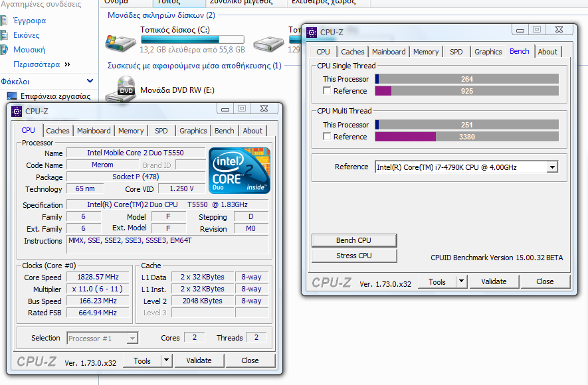The height and width of the screenshot is (385, 588).
Task: Open the Music (Μουσική) link icon
Action: [4, 49]
